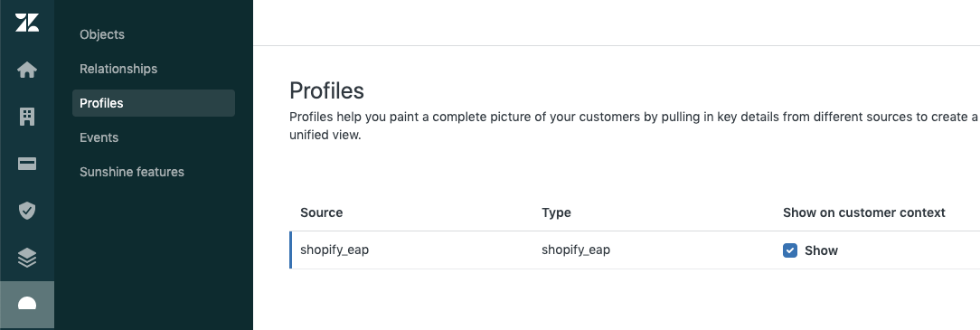The height and width of the screenshot is (330, 980).
Task: Open the Security shield icon
Action: [x=27, y=211]
